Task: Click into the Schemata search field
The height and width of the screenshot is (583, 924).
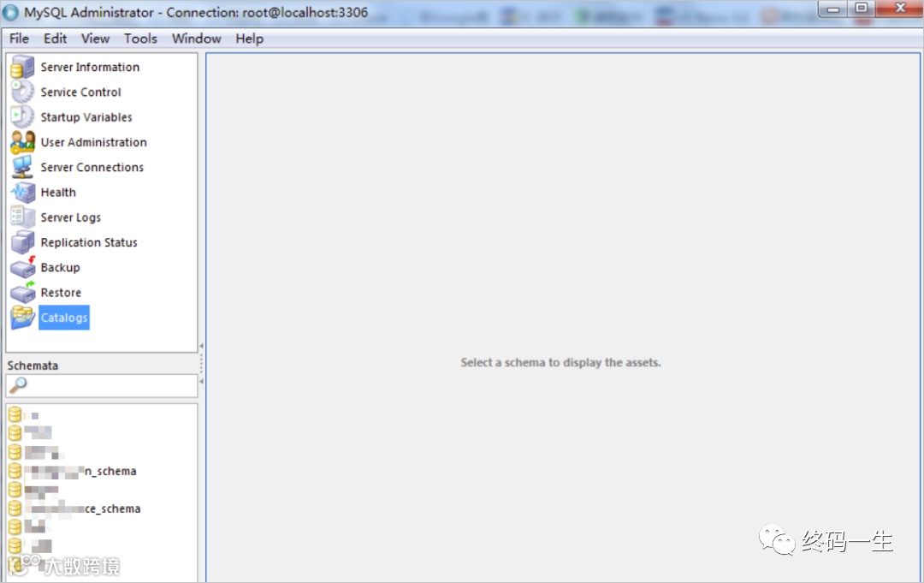Action: 101,385
